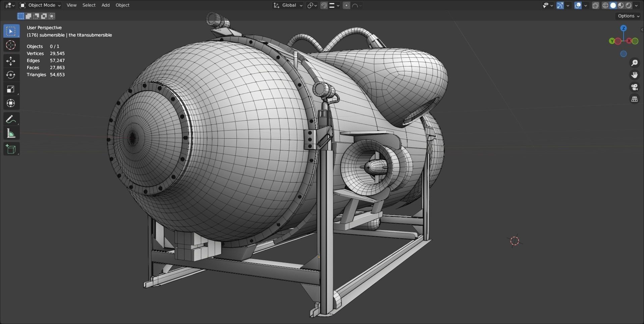Switch to wireframe viewport shading
The image size is (644, 324).
coord(605,5)
